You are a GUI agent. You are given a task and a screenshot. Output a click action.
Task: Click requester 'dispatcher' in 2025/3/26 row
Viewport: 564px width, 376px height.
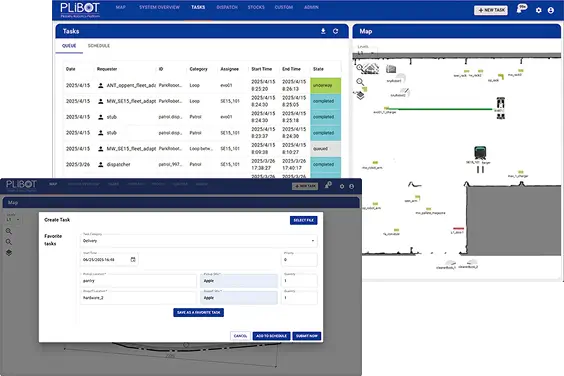point(118,164)
